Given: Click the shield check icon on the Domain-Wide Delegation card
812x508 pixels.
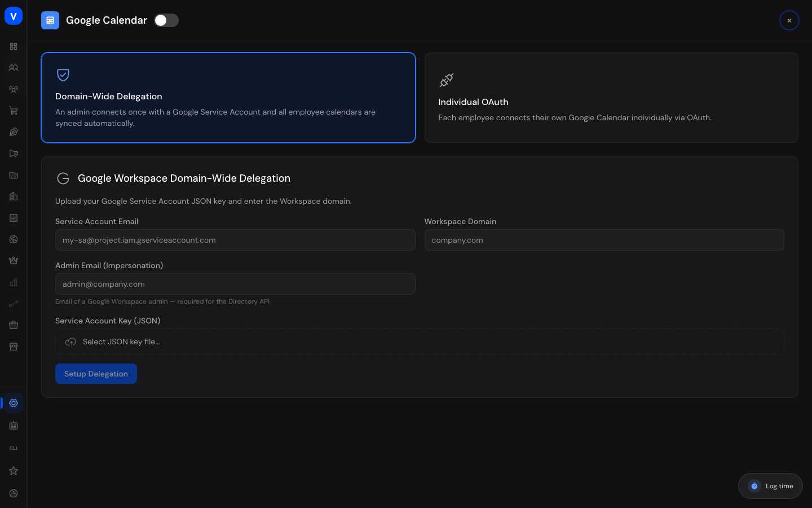Looking at the screenshot, I should [x=63, y=75].
